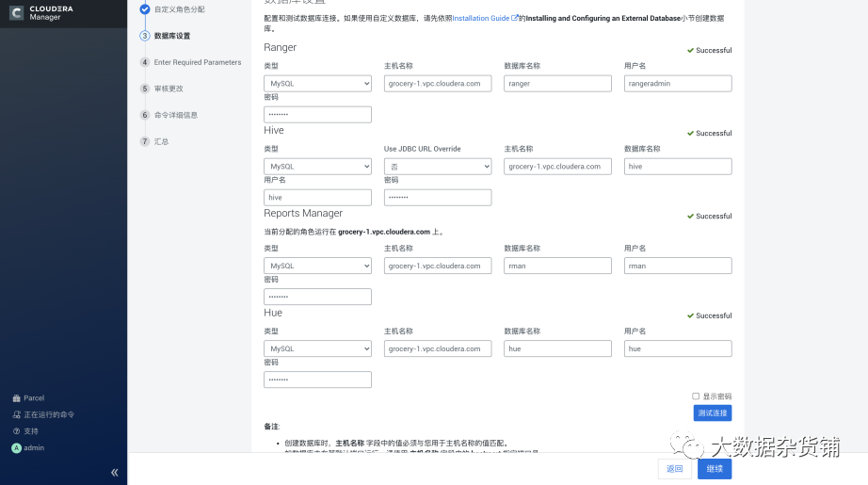
Task: Click Ranger username field 'rangeradmin'
Action: point(678,84)
